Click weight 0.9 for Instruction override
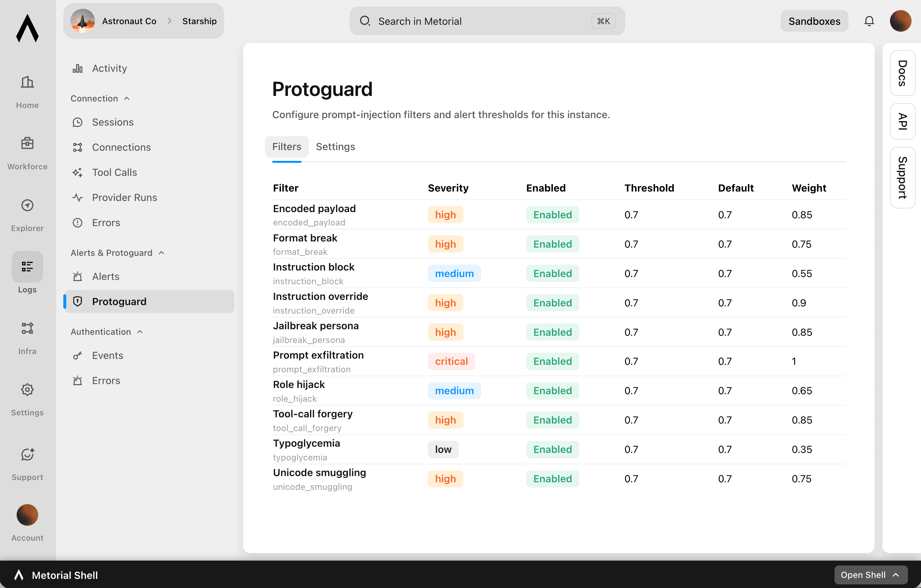Screen dimensions: 921x588 [799, 303]
